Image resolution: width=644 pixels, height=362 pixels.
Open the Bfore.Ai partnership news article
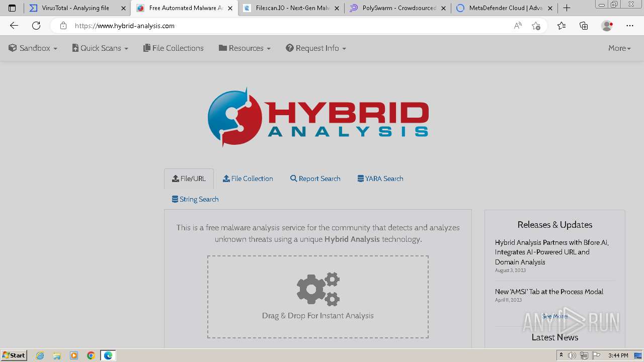pos(552,252)
